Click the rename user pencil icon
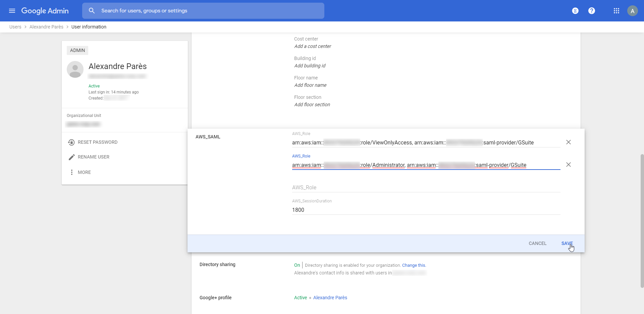The width and height of the screenshot is (644, 314). (71, 157)
